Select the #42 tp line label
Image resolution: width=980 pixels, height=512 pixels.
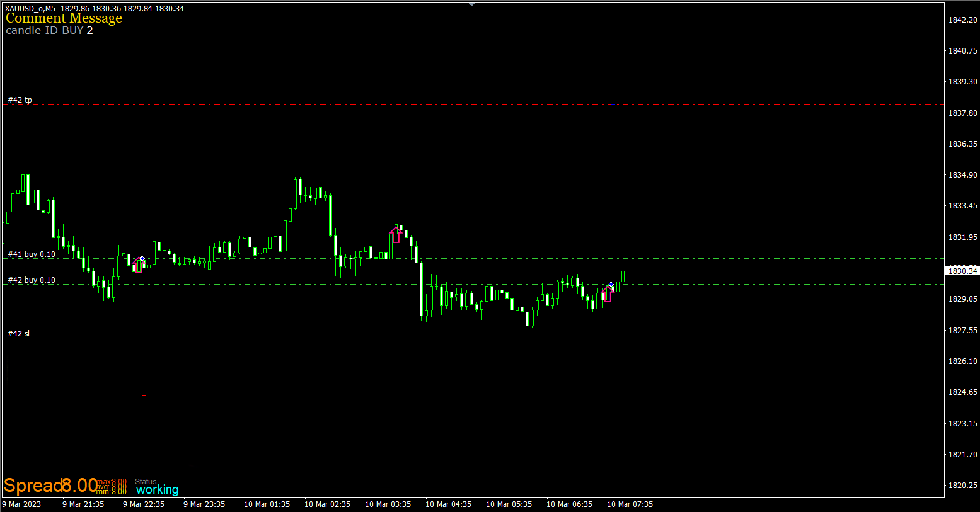click(x=20, y=100)
